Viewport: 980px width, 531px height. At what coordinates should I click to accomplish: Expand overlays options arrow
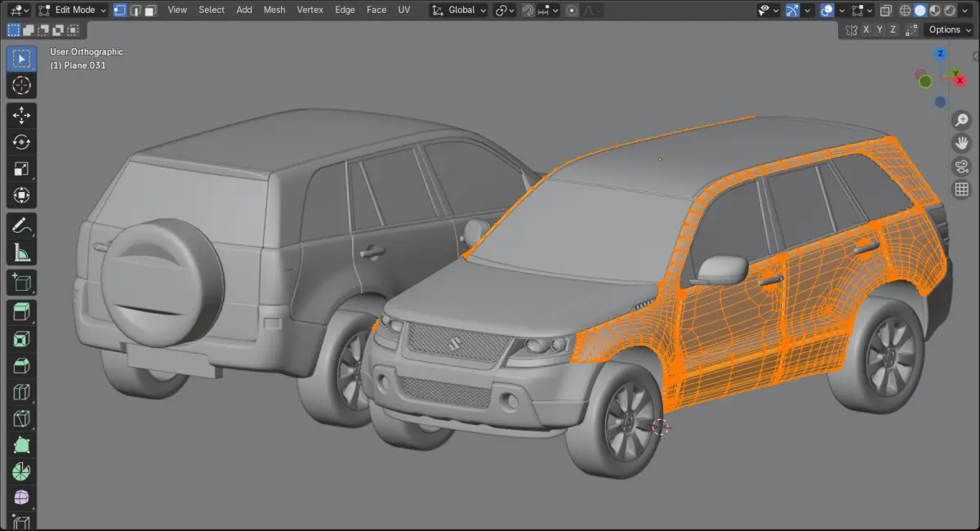click(x=841, y=10)
